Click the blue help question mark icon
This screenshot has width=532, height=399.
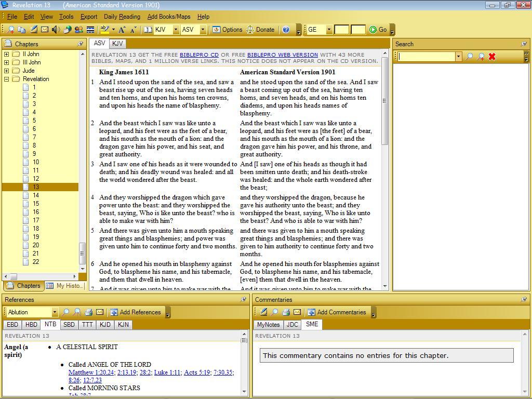pyautogui.click(x=286, y=30)
